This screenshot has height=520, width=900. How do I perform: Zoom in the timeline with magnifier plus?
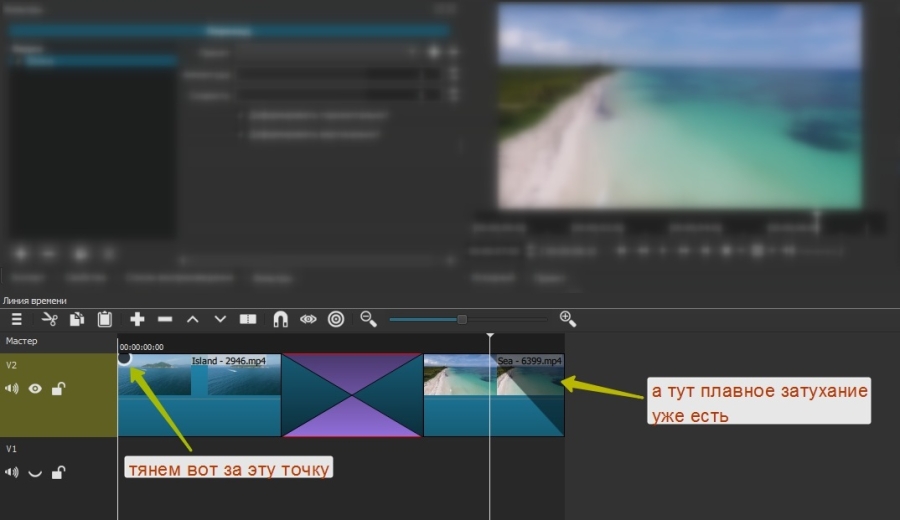point(567,319)
